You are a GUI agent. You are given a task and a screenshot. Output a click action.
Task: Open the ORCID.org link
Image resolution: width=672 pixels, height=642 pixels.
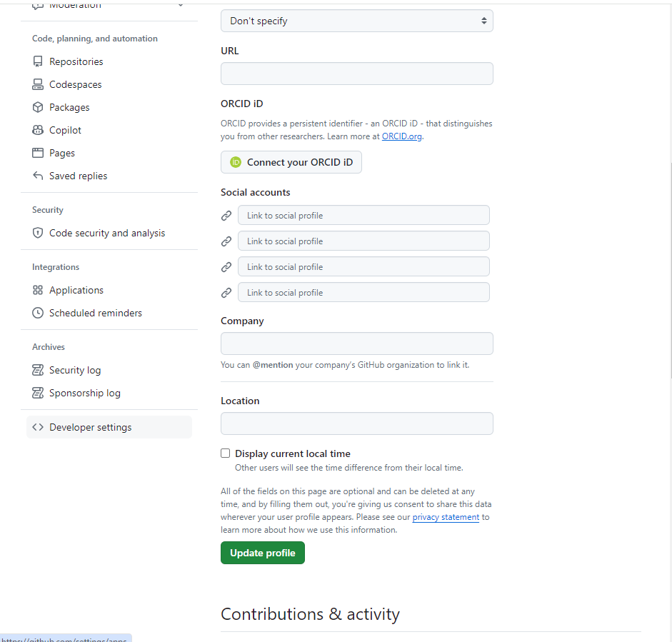(401, 136)
